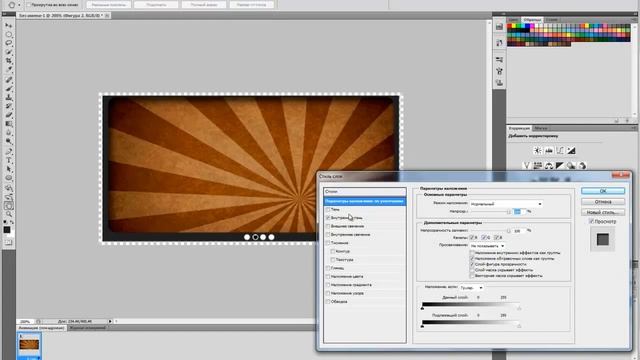The image size is (640, 360).
Task: Click OK in Layer Style dialog
Action: (x=603, y=191)
